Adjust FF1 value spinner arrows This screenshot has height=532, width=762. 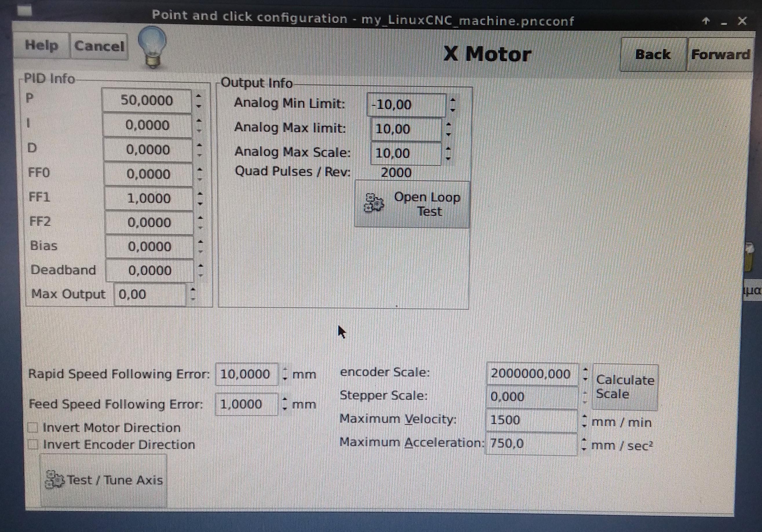click(x=200, y=198)
